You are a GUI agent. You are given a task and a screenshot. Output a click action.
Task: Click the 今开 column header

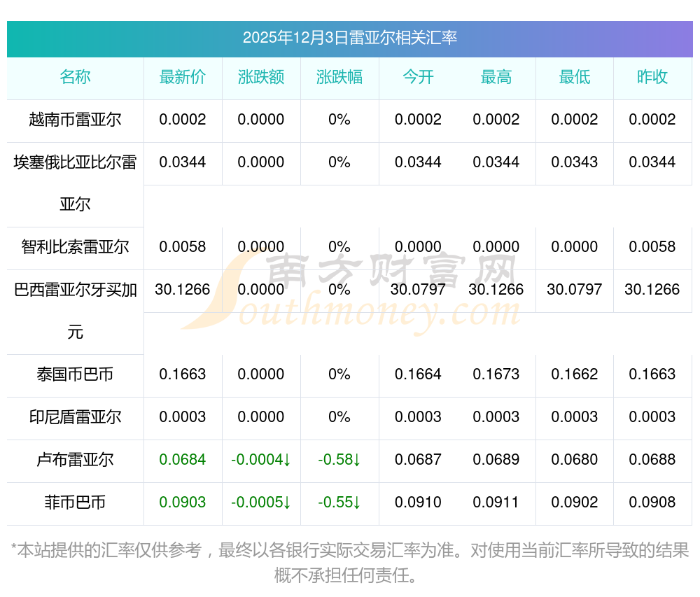click(418, 78)
